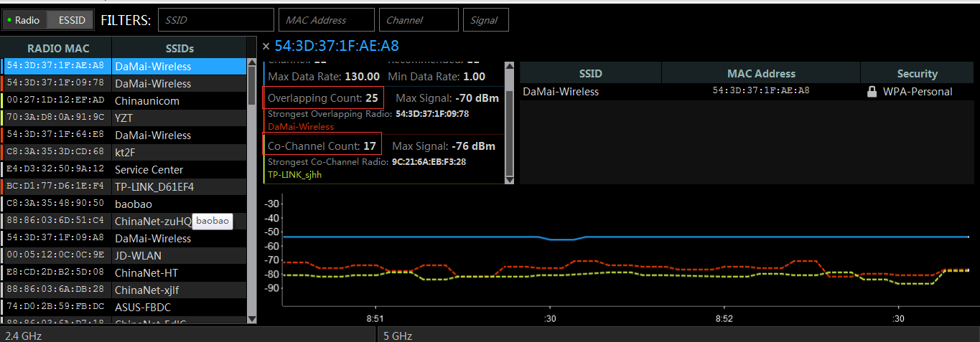
Task: Select the Service Center network row
Action: [124, 169]
